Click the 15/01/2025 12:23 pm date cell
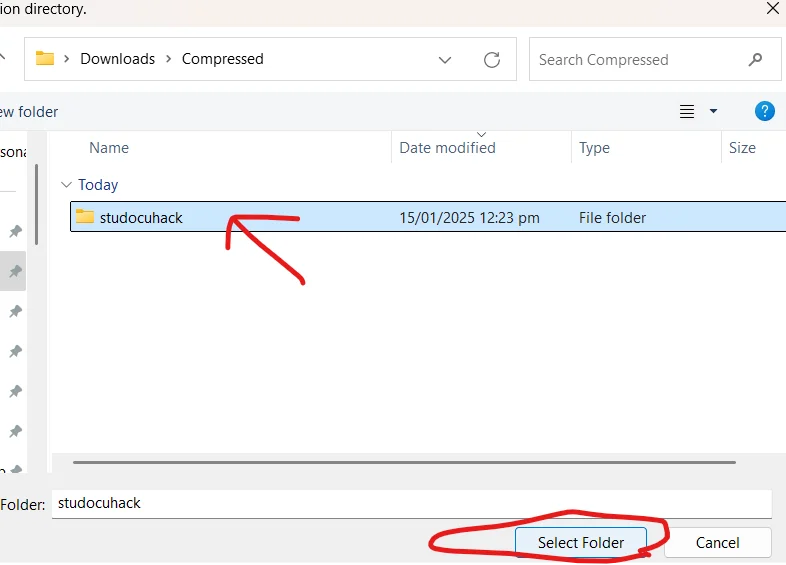The width and height of the screenshot is (786, 565). tap(469, 218)
